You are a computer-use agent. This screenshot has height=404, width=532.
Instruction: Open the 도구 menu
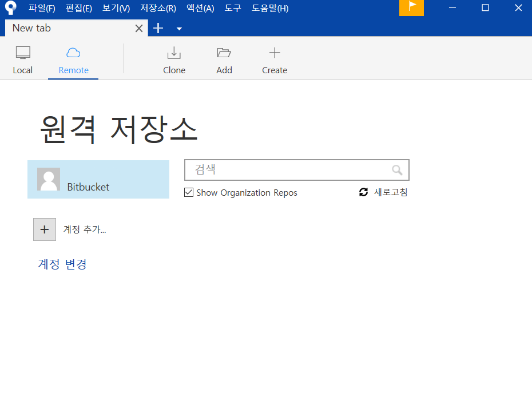pos(233,8)
